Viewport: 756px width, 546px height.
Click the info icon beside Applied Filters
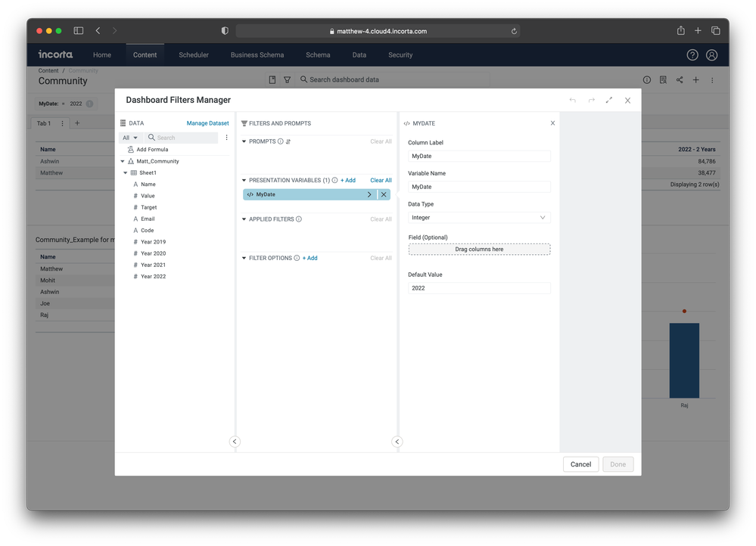299,219
